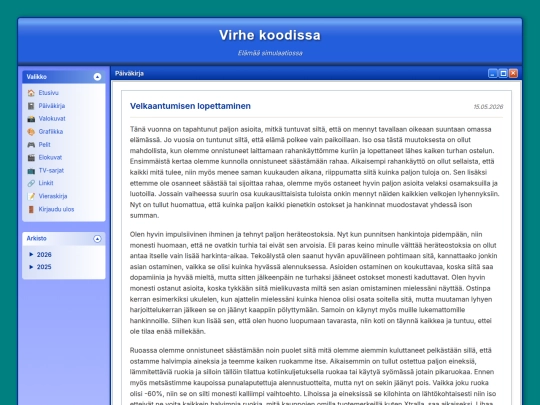Open the Etusivu link
The height and width of the screenshot is (405, 540).
click(49, 93)
